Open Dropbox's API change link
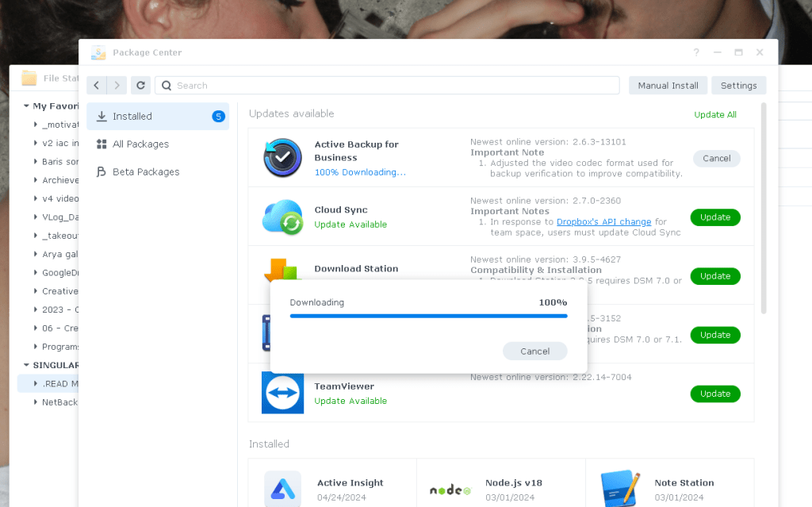This screenshot has width=812, height=507. coord(603,222)
